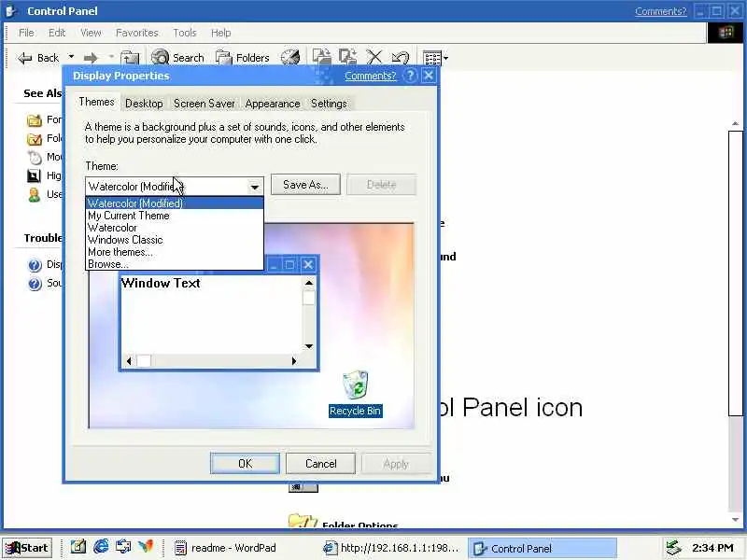Image resolution: width=747 pixels, height=560 pixels.
Task: Click the History clock icon in toolbar
Action: tap(290, 58)
